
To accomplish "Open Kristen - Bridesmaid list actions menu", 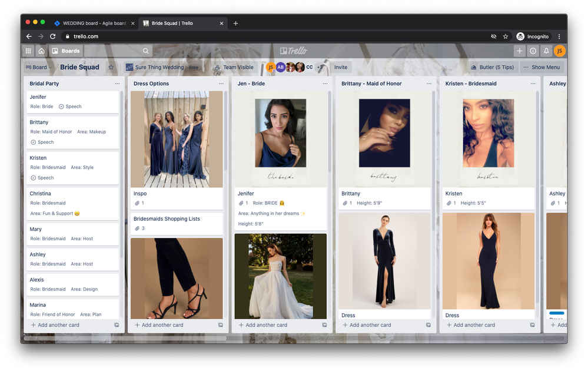I will (533, 84).
